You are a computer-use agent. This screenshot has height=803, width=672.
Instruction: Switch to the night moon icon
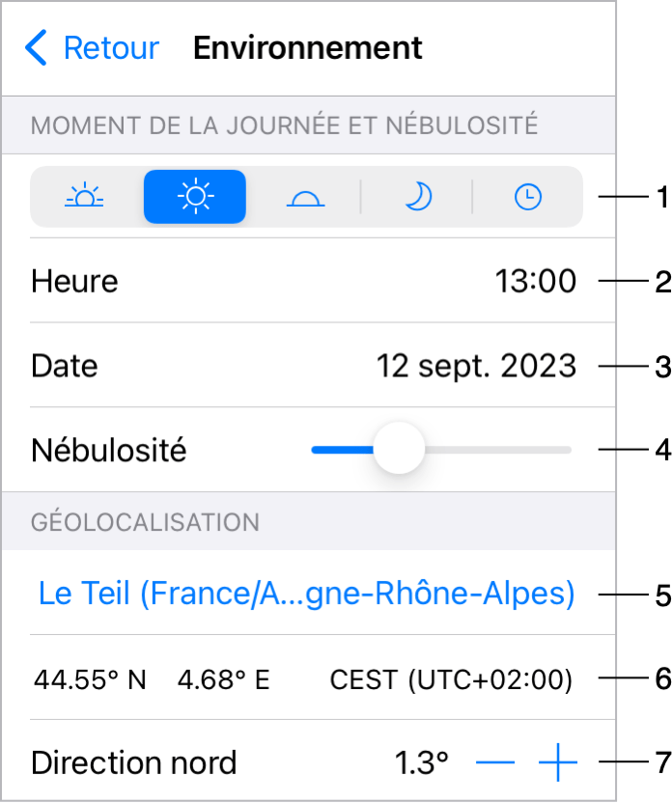coord(418,197)
